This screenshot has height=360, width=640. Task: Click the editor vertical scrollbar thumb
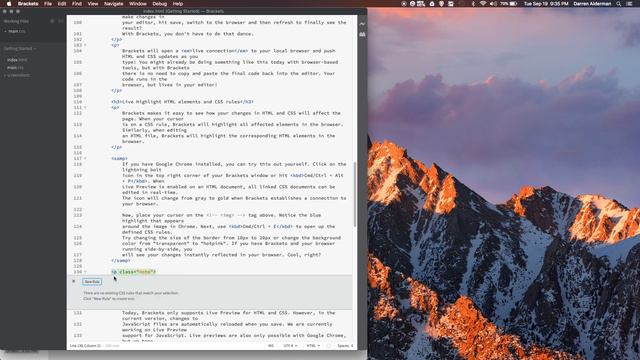click(x=354, y=194)
